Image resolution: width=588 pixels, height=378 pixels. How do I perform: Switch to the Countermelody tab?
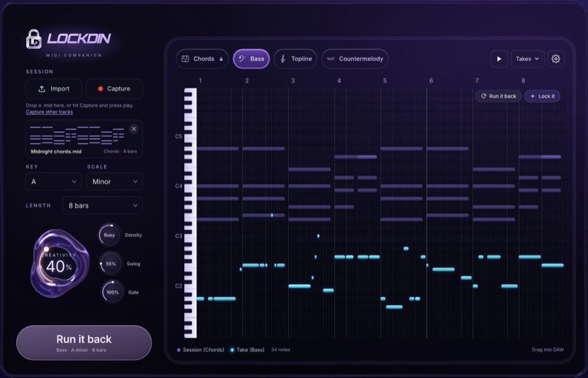pyautogui.click(x=355, y=59)
